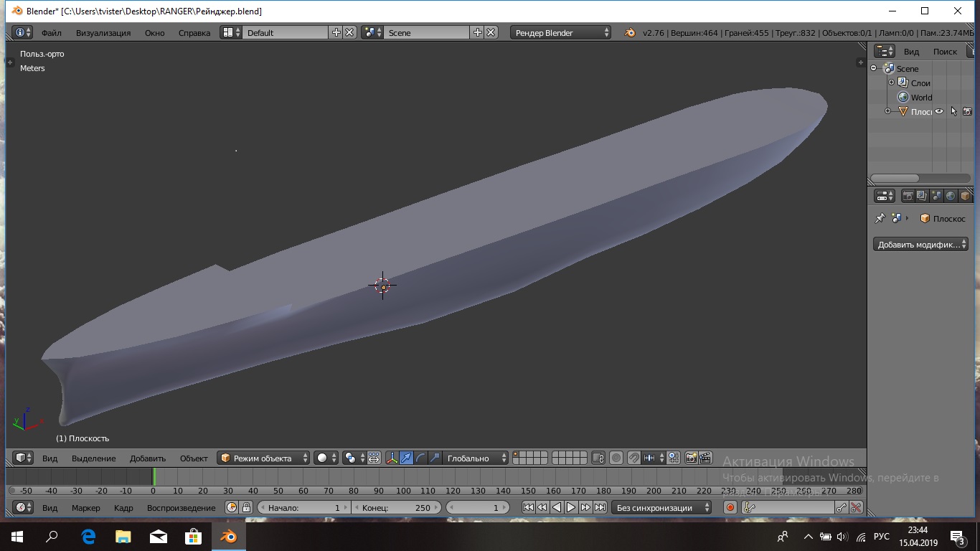Delete the Default screen layout

[x=349, y=32]
